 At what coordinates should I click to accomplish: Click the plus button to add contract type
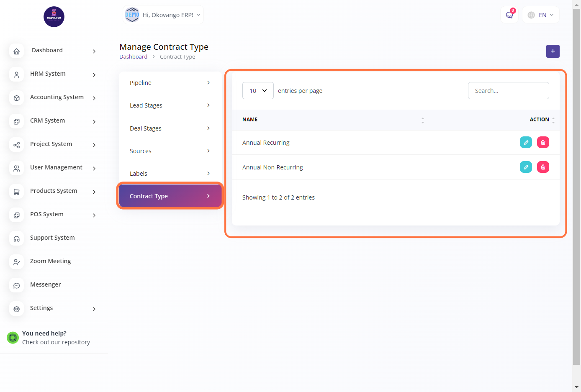(553, 51)
